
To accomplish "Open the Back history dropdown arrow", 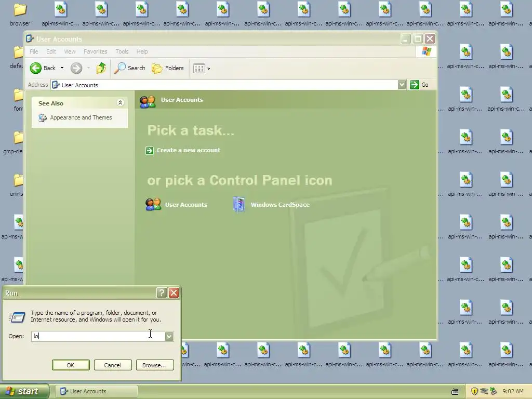I will pyautogui.click(x=62, y=68).
